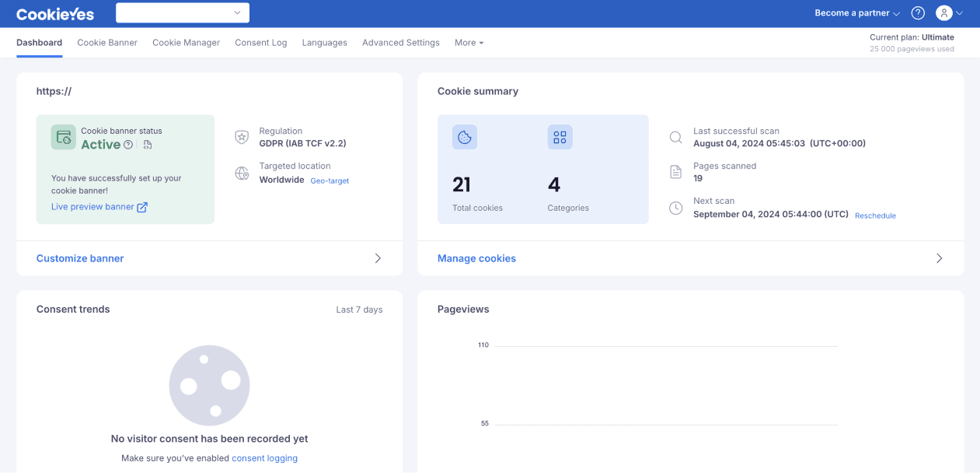The height and width of the screenshot is (473, 980).
Task: Click the September 04, 2024 next scan date
Action: [x=771, y=215]
